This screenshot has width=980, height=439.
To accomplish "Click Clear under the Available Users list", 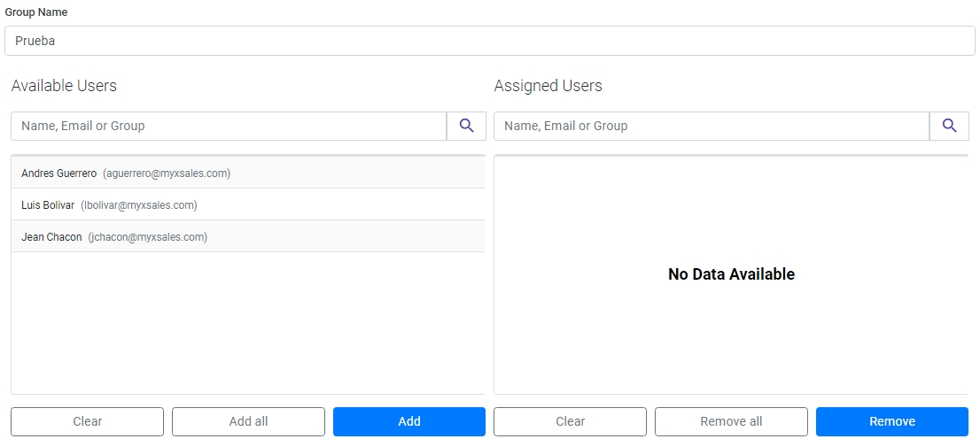I will (88, 421).
